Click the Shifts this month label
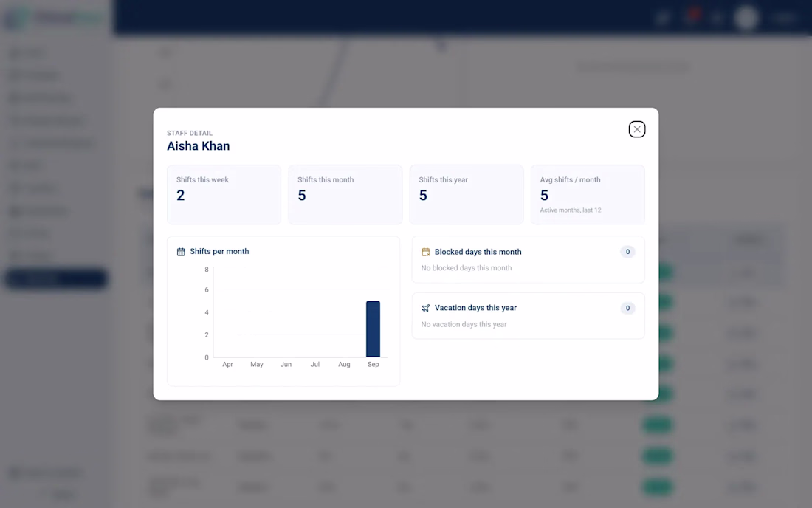This screenshot has width=812, height=508. pos(326,179)
